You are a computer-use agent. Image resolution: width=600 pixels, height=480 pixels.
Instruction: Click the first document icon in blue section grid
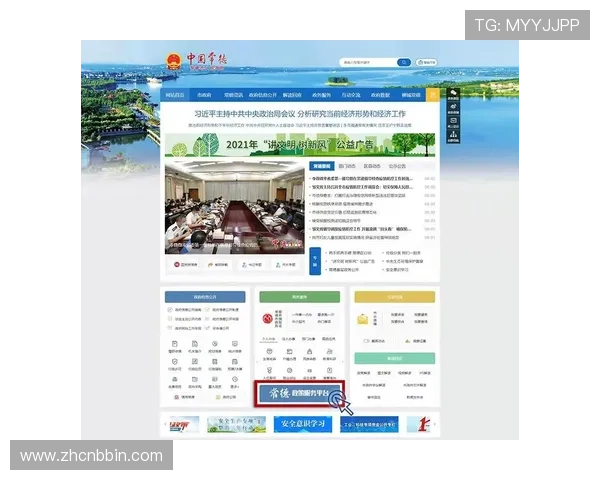tap(175, 343)
